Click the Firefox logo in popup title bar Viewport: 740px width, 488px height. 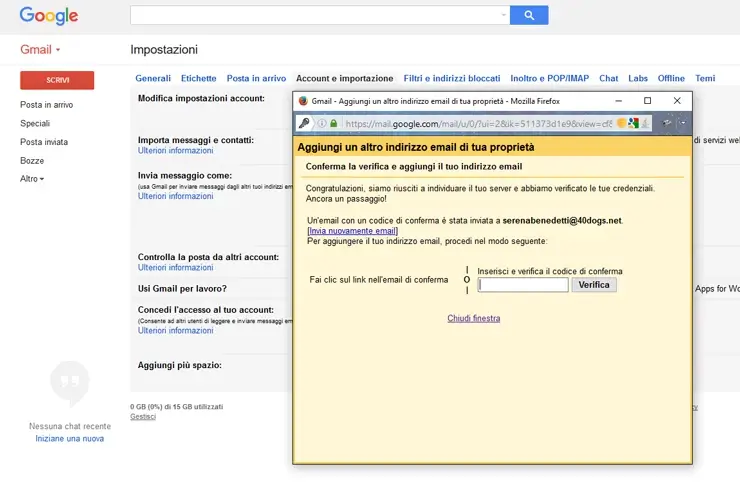[303, 101]
